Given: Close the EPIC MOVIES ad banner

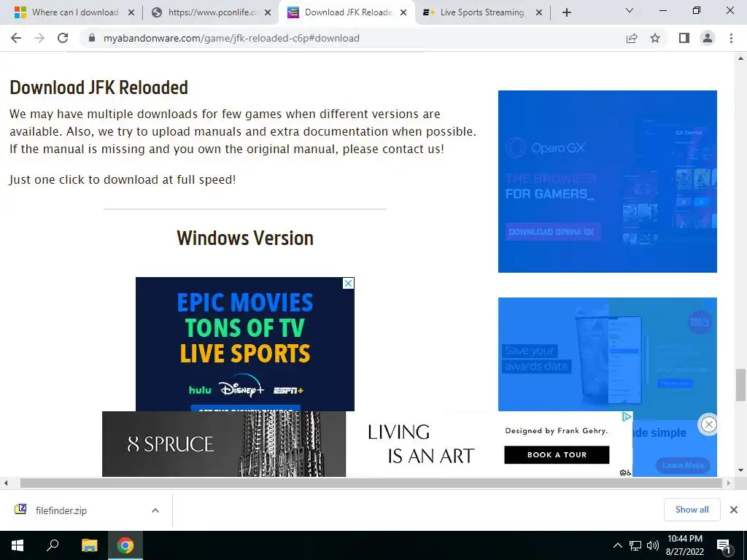Looking at the screenshot, I should pos(348,284).
